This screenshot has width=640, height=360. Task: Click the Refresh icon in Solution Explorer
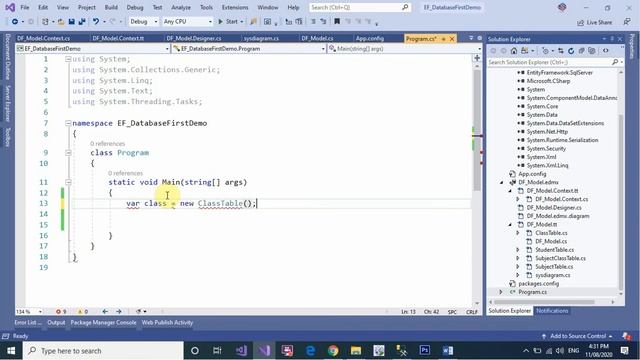(x=571, y=51)
